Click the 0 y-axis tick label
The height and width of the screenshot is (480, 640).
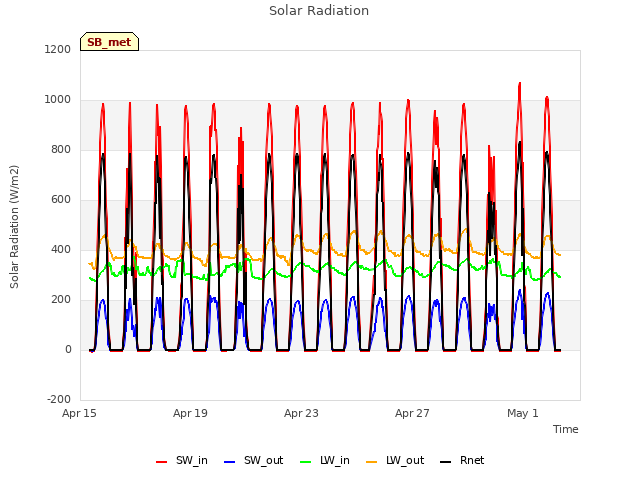[68, 349]
